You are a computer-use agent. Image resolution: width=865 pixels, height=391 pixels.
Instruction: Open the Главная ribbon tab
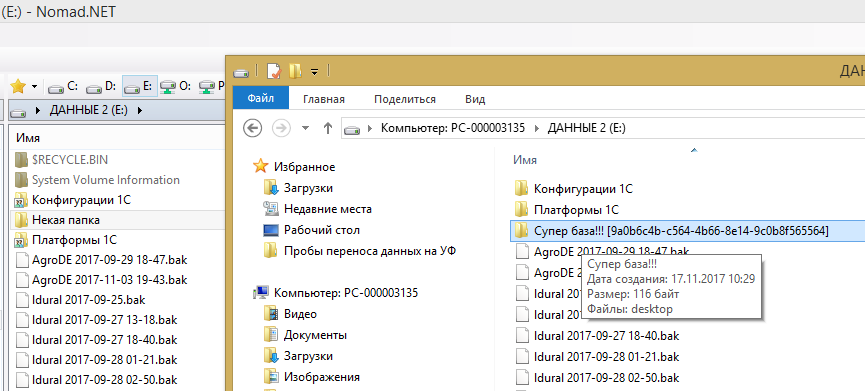click(x=324, y=99)
